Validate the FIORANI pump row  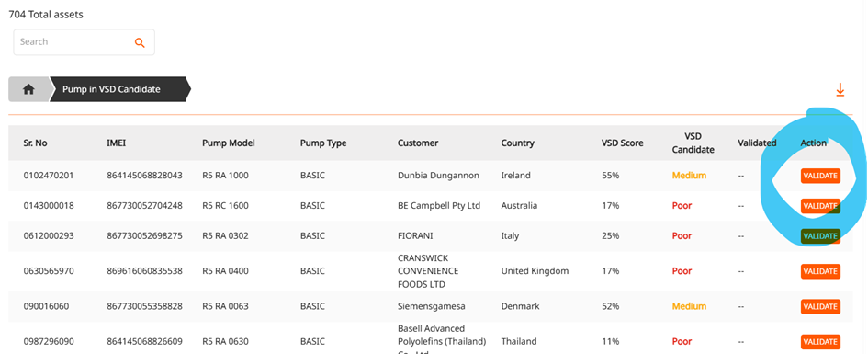(x=820, y=236)
